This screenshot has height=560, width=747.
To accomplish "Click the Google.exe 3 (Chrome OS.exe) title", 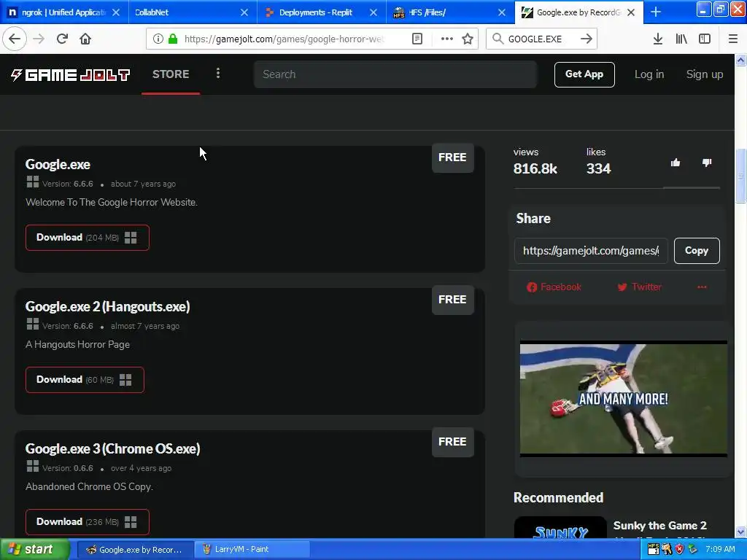I will coord(112,448).
